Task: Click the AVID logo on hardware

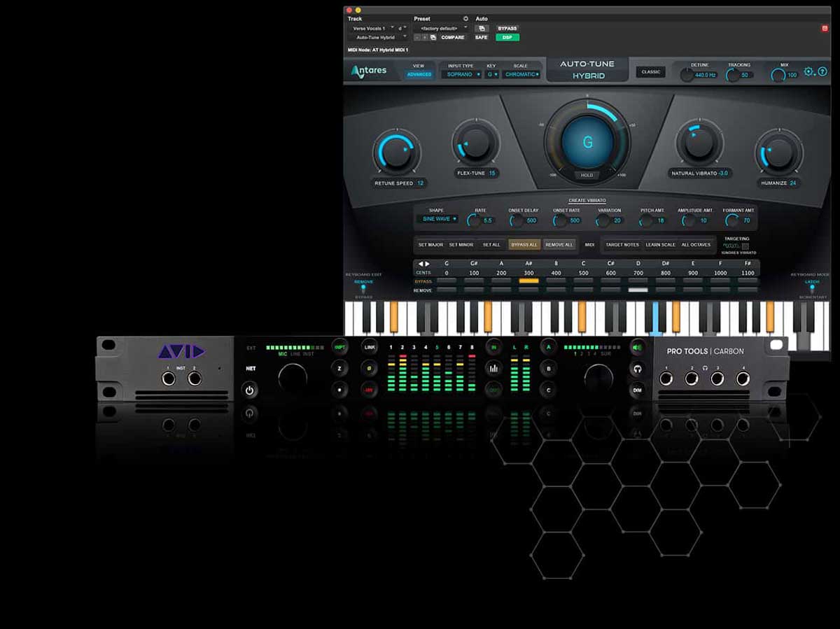Action: pos(181,351)
